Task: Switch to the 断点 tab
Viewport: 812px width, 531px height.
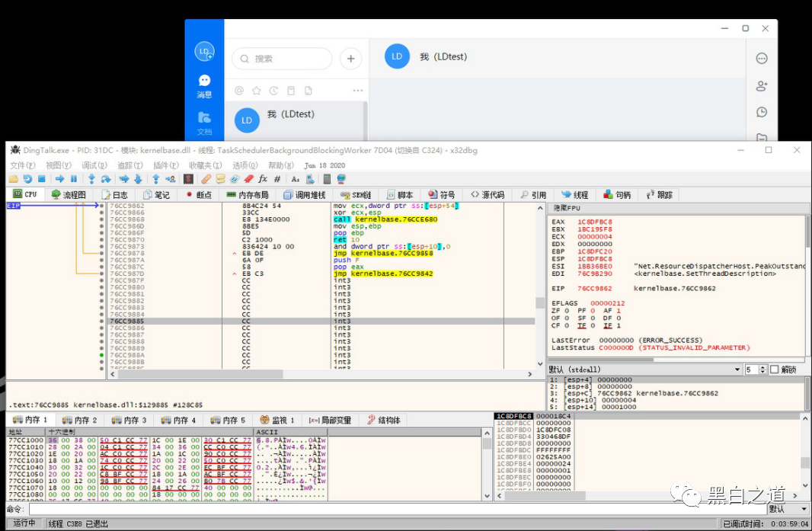Action: [198, 195]
